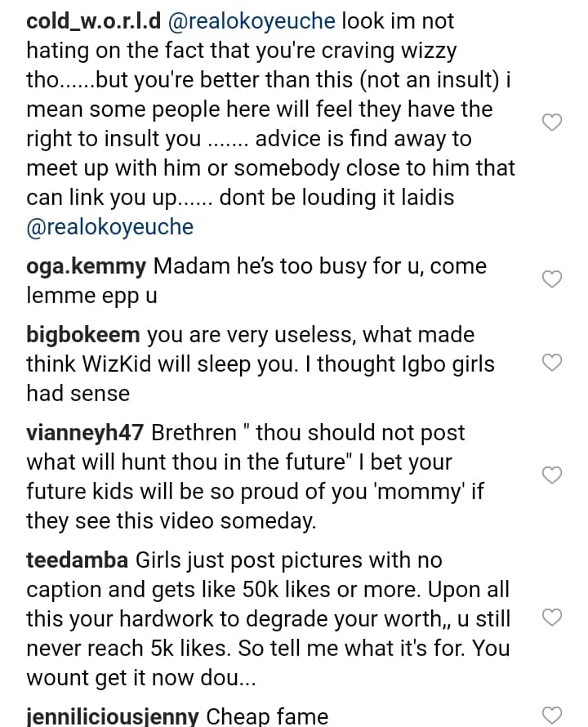Go to vianneyh47's profile

pyautogui.click(x=85, y=433)
